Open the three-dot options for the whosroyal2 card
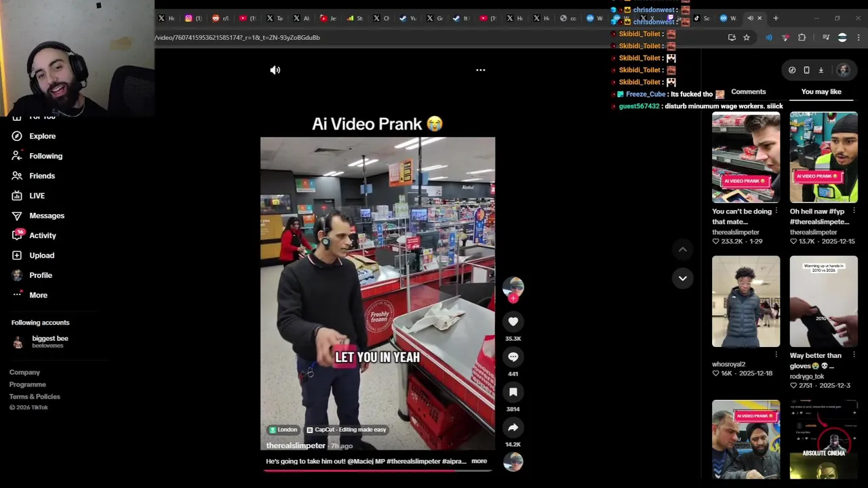This screenshot has height=488, width=868. [x=776, y=354]
